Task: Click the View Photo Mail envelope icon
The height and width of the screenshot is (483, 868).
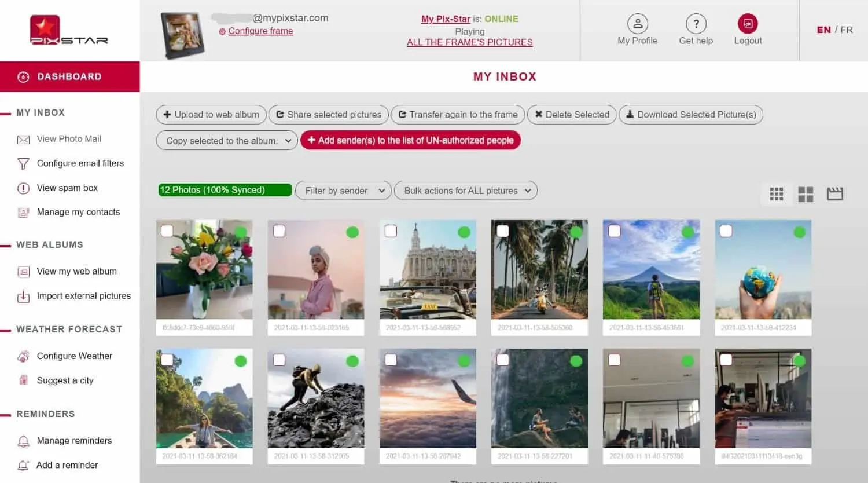Action: coord(23,140)
